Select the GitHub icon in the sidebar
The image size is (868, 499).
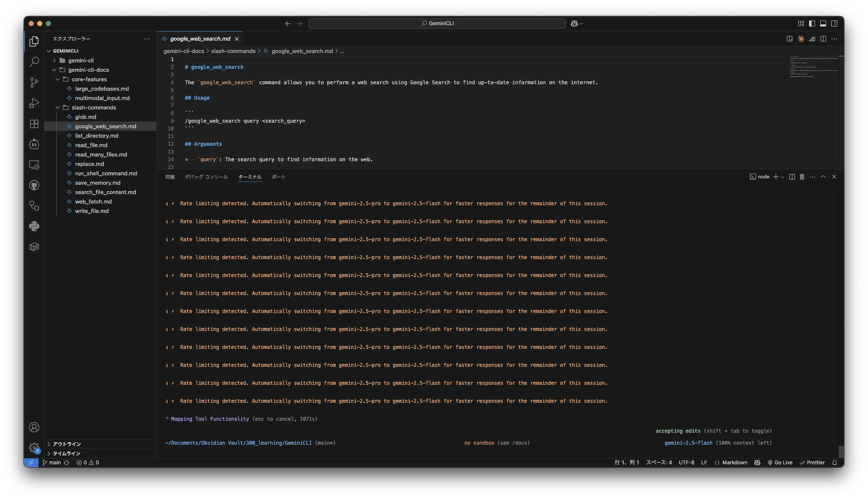[34, 185]
